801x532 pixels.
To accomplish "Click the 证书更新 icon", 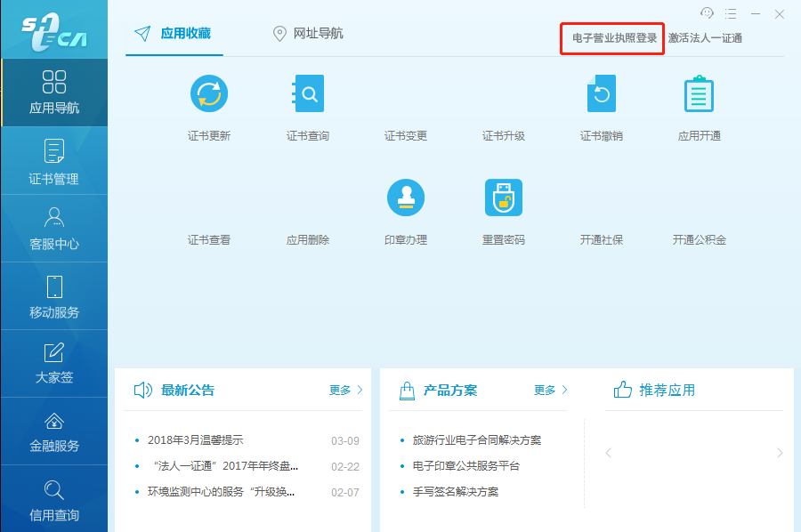I will tap(209, 93).
